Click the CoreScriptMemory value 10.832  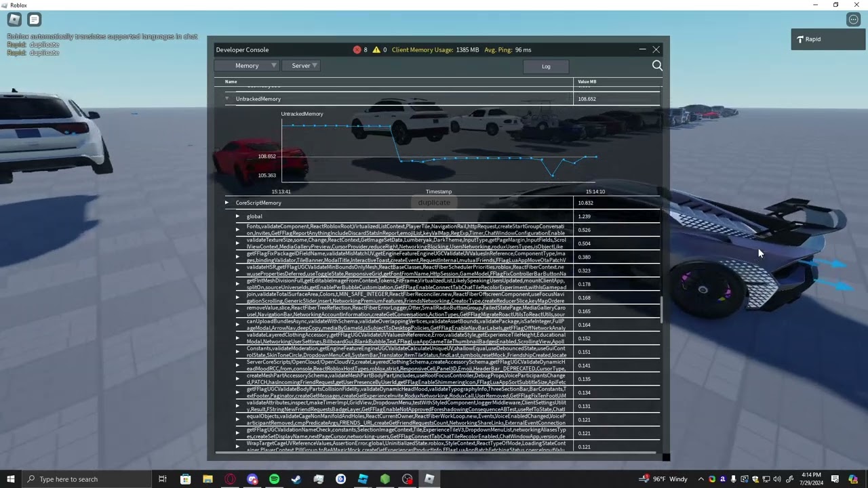(x=586, y=203)
